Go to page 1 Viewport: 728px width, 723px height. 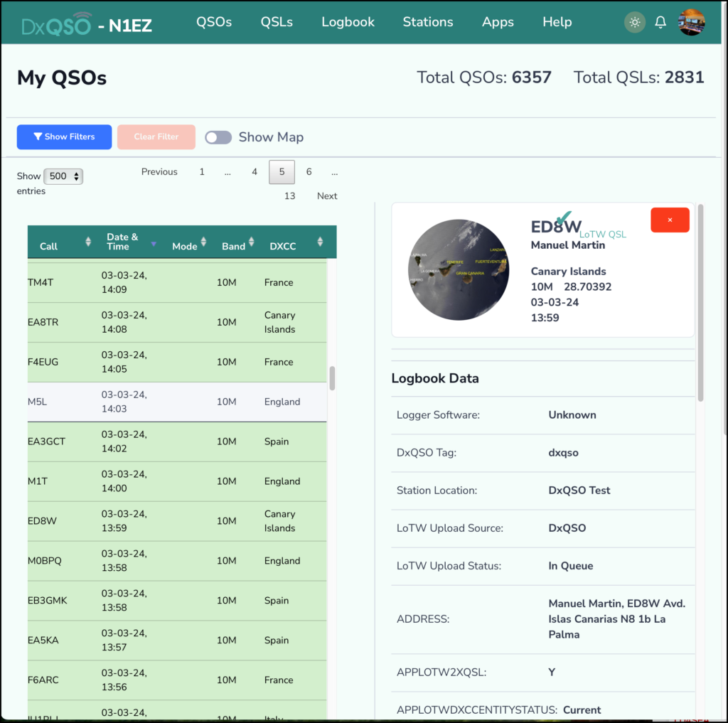click(202, 172)
